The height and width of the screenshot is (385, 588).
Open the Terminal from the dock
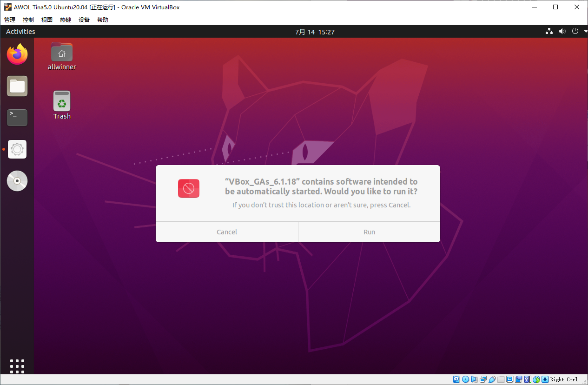[17, 117]
